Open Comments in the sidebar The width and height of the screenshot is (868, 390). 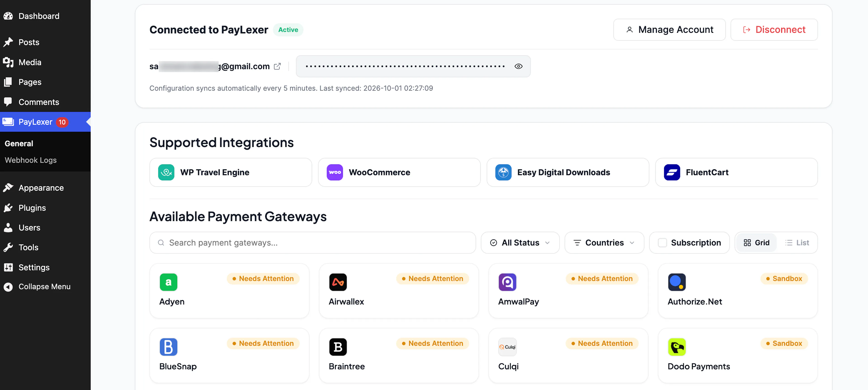pos(45,102)
